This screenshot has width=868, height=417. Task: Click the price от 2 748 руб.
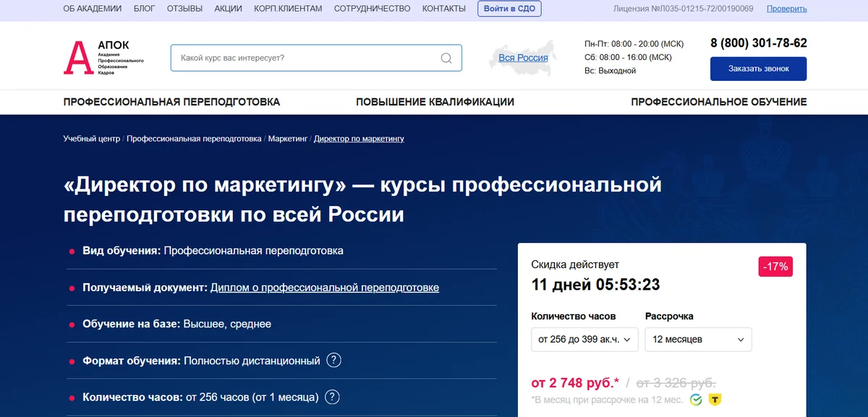point(576,382)
